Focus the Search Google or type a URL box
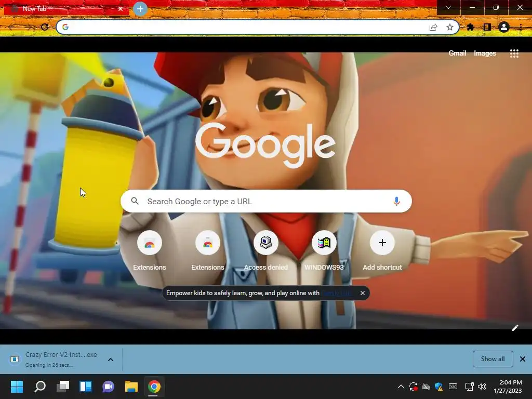Image resolution: width=532 pixels, height=399 pixels. (x=266, y=201)
